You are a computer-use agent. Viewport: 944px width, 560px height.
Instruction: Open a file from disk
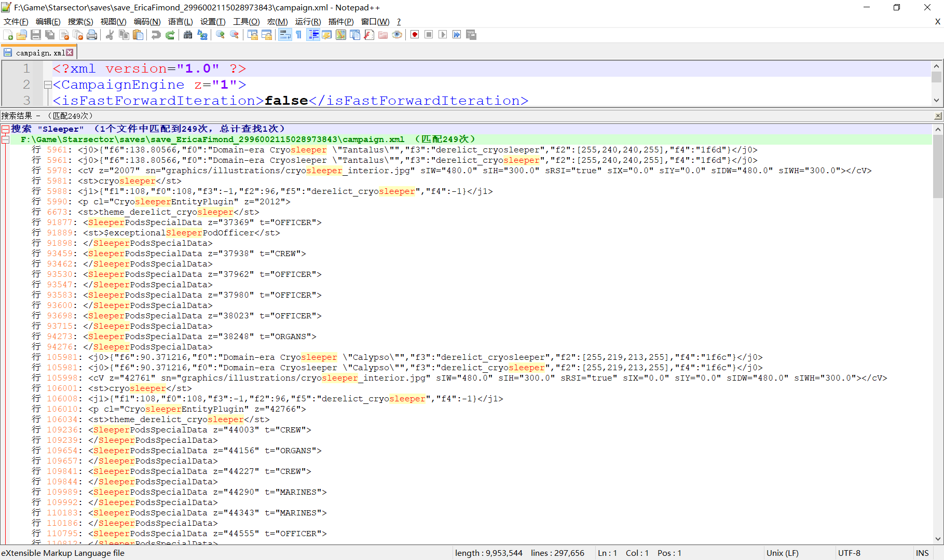22,35
